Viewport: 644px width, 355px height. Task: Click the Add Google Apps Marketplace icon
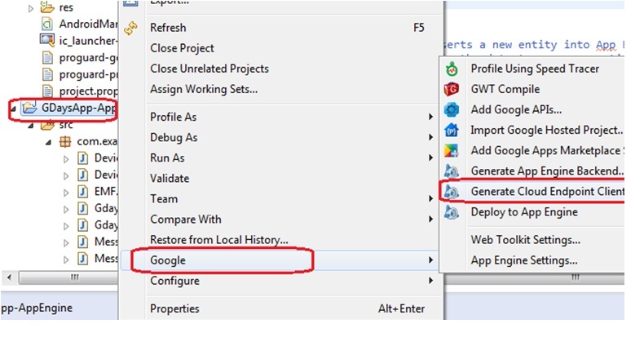pyautogui.click(x=452, y=150)
